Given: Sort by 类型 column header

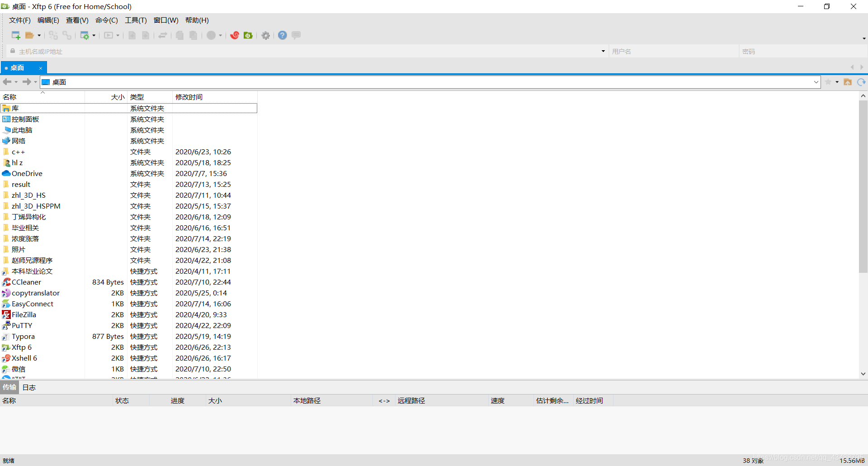Looking at the screenshot, I should tap(150, 97).
